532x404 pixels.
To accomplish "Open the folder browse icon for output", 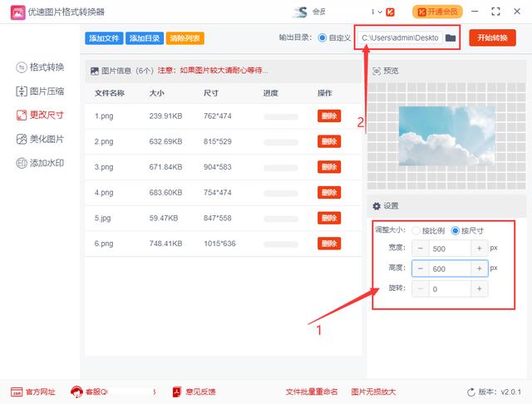I will coord(451,37).
